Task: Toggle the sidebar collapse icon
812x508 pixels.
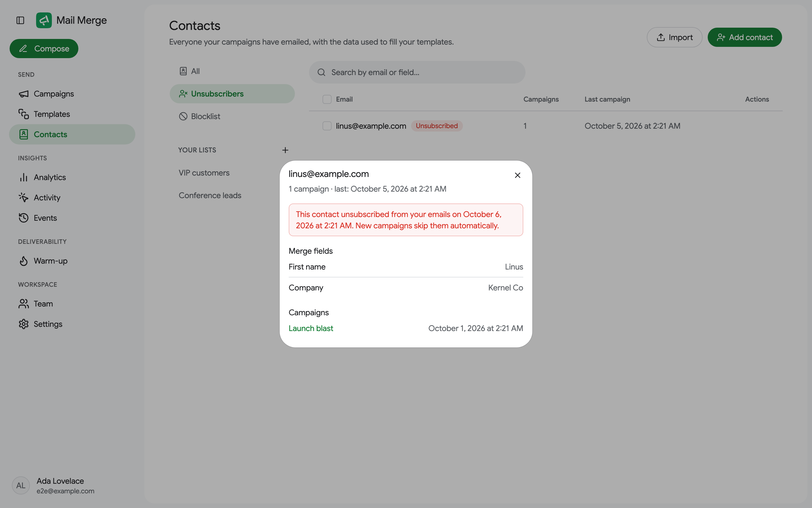Action: tap(20, 21)
